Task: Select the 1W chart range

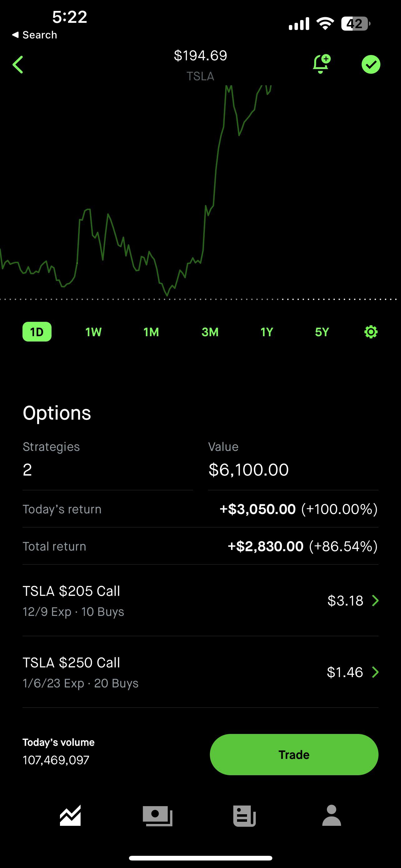Action: click(x=93, y=332)
